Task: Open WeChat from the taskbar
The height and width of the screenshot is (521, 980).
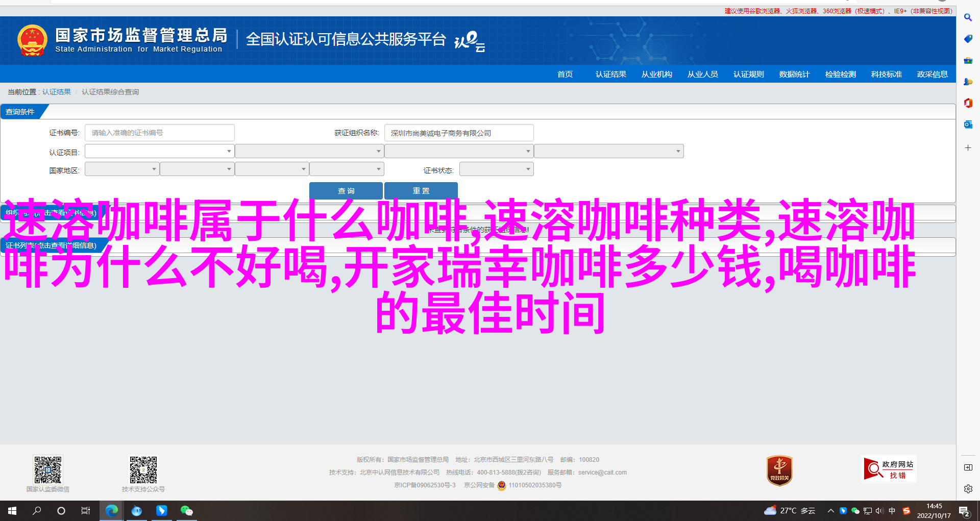Action: (x=186, y=511)
